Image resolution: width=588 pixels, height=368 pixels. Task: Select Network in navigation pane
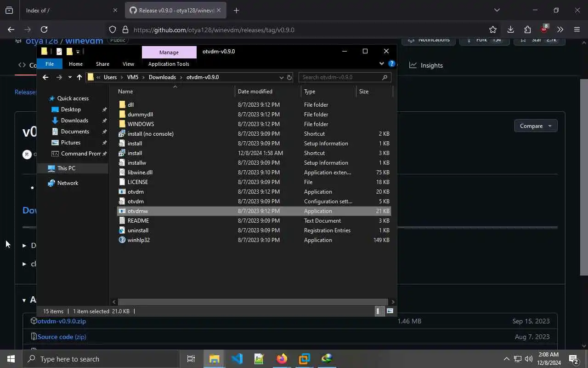tap(68, 183)
